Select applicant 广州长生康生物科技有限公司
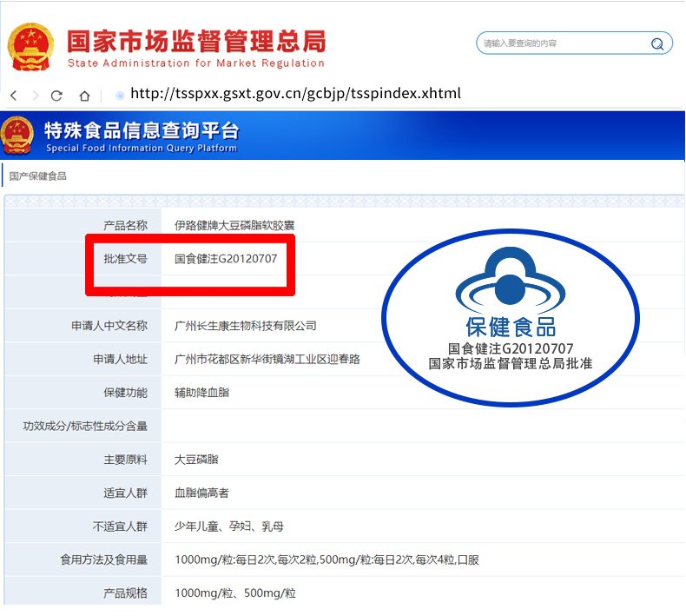Viewport: 686px width, 616px height. [x=245, y=326]
